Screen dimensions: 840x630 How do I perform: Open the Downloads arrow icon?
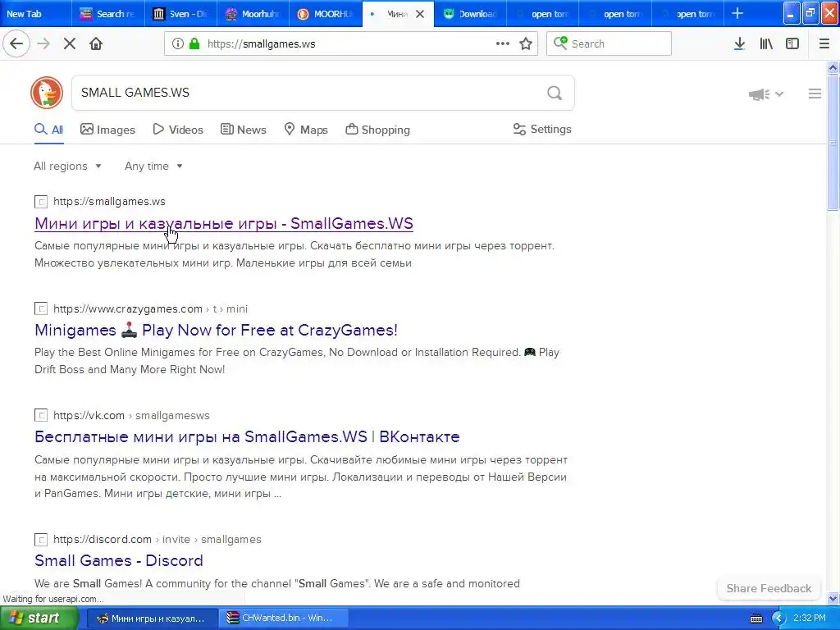739,43
